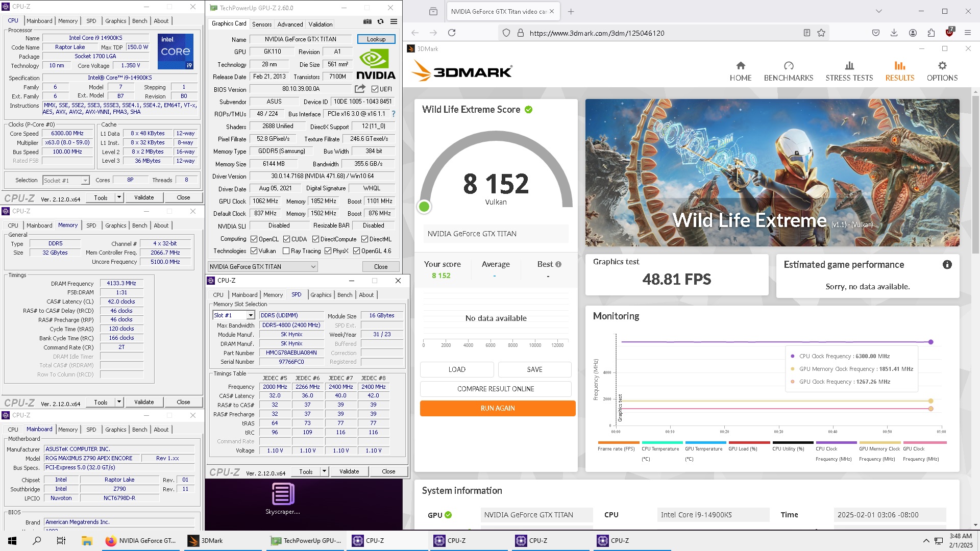Toggle DirectCompute checkbox
Screen dimensions: 980x551
coord(315,239)
